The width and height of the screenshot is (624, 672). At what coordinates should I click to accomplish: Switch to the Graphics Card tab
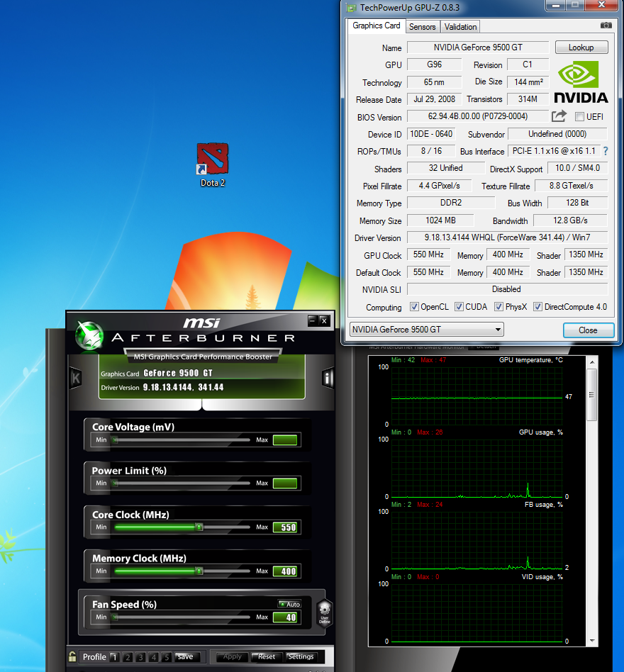coord(376,26)
